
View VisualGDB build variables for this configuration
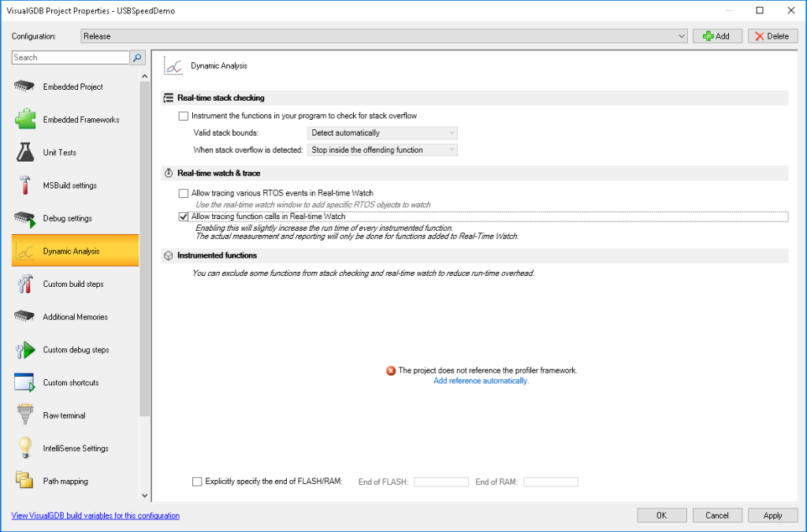coord(95,515)
